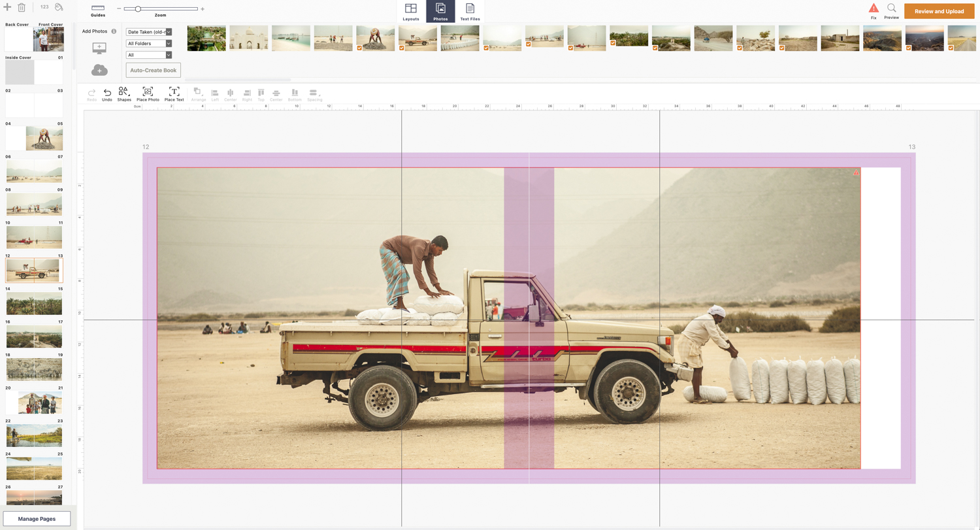The width and height of the screenshot is (980, 530).
Task: Switch to the Layouts tab
Action: 411,11
